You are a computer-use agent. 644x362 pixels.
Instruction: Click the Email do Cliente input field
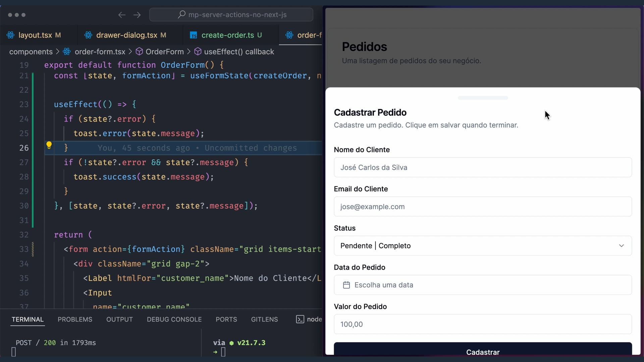[482, 206]
